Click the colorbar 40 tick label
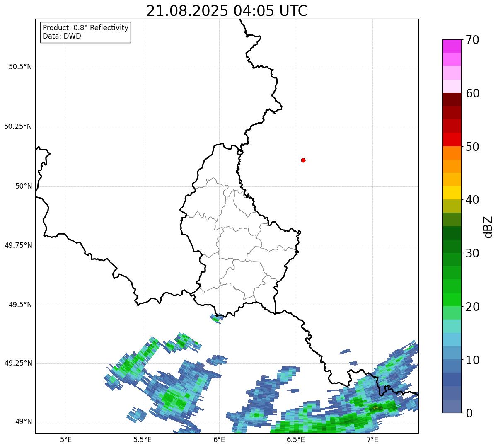This screenshot has width=498, height=448. [472, 200]
